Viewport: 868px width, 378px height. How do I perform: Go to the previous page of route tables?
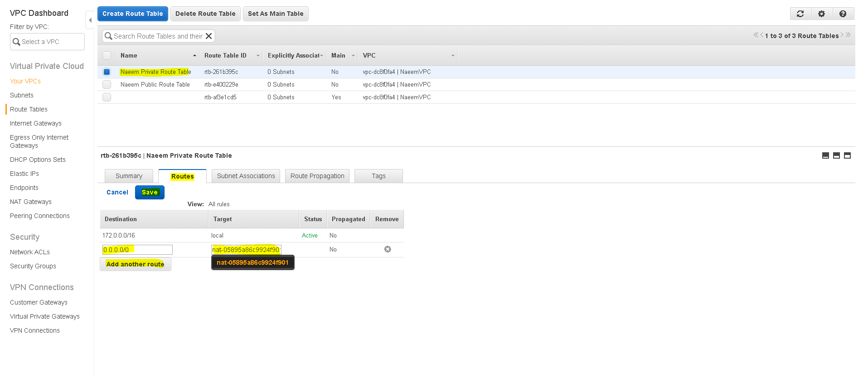(x=761, y=35)
